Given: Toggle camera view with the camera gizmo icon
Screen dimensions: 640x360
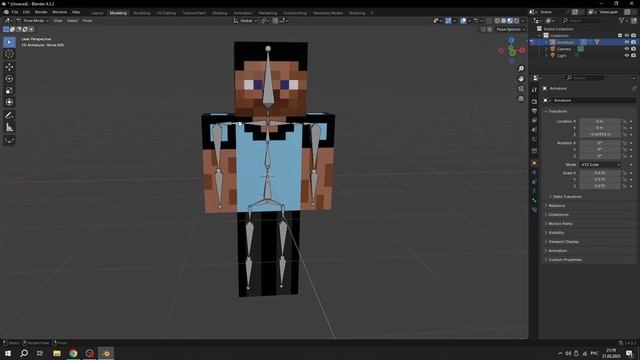Looking at the screenshot, I should pos(521,89).
